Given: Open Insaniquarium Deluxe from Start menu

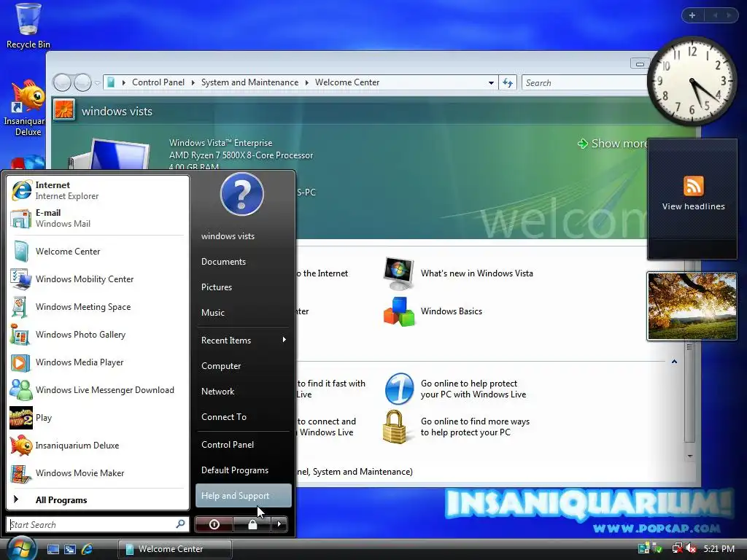Looking at the screenshot, I should point(97,446).
